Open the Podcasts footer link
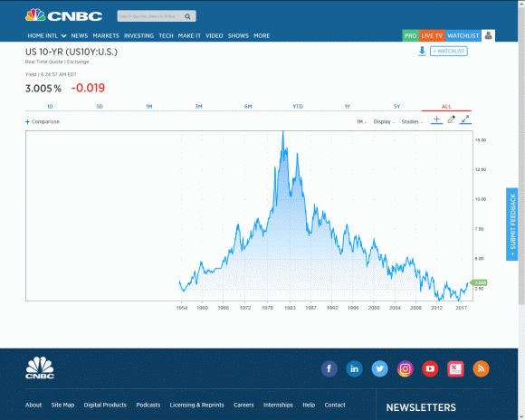The width and height of the screenshot is (525, 420). point(148,405)
